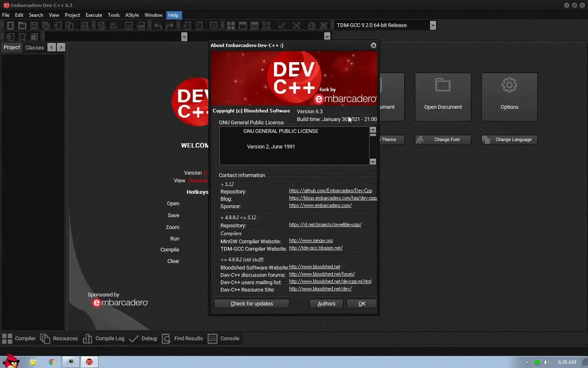
Task: Click the license text scroll down arrow
Action: (373, 162)
